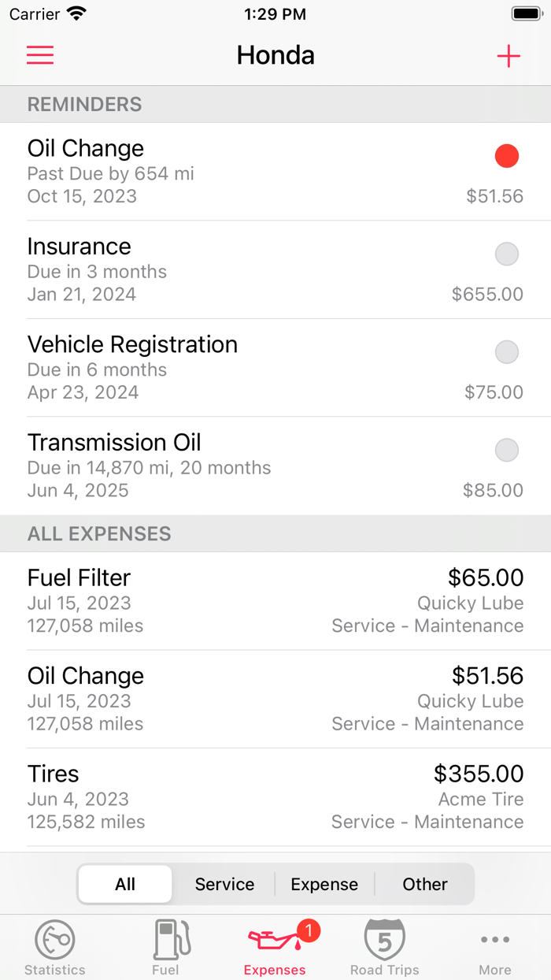Choose the Other filter segment
551x980 pixels.
click(424, 884)
